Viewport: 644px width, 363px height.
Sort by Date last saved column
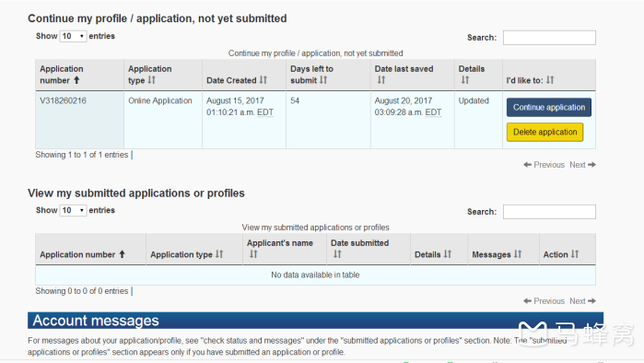(413, 75)
